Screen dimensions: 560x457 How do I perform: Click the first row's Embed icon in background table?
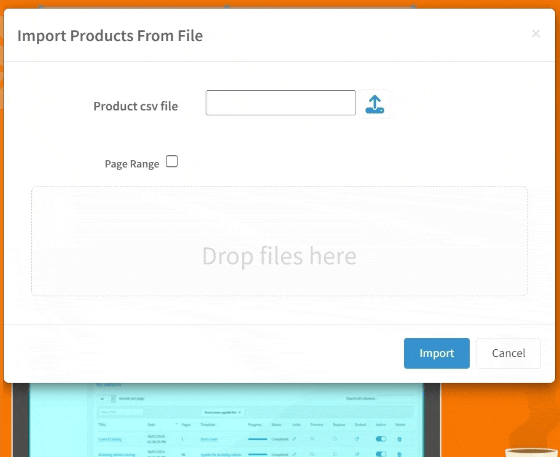(x=357, y=439)
